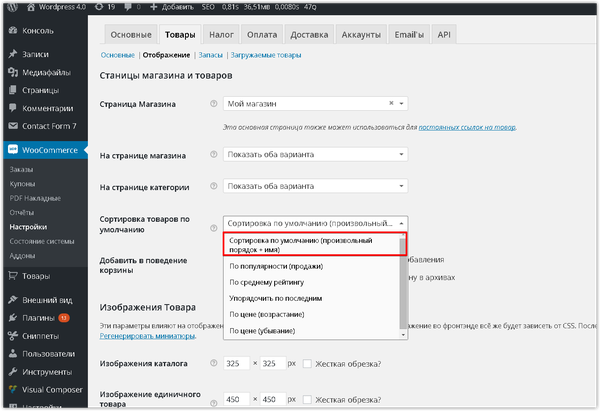This screenshot has width=600, height=411.
Task: Select По среднему рейтингу option
Action: coord(311,282)
